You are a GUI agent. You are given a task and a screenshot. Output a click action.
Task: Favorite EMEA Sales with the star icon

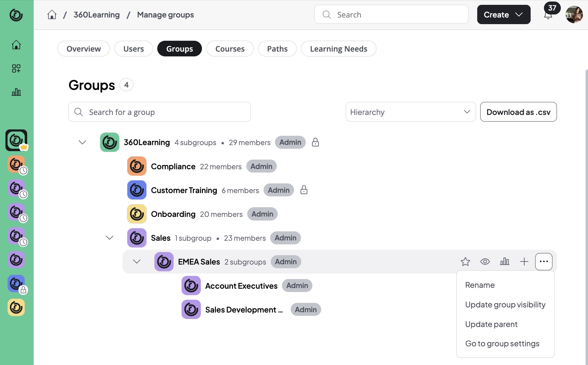[465, 262]
